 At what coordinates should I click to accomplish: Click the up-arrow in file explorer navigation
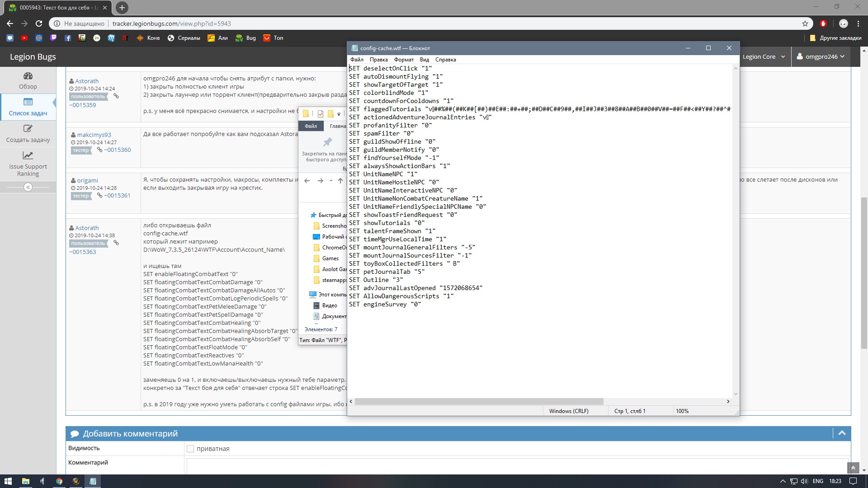click(x=340, y=181)
